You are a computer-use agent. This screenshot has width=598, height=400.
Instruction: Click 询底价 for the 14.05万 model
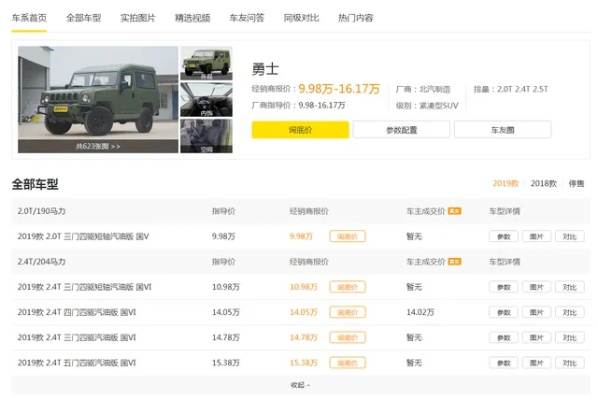347,312
